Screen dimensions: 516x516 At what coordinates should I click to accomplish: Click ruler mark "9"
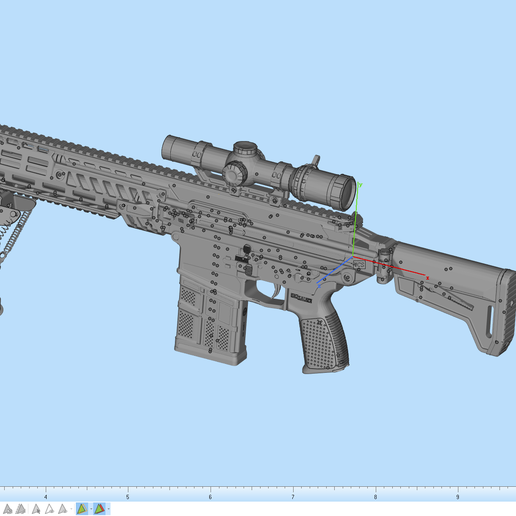point(457,497)
